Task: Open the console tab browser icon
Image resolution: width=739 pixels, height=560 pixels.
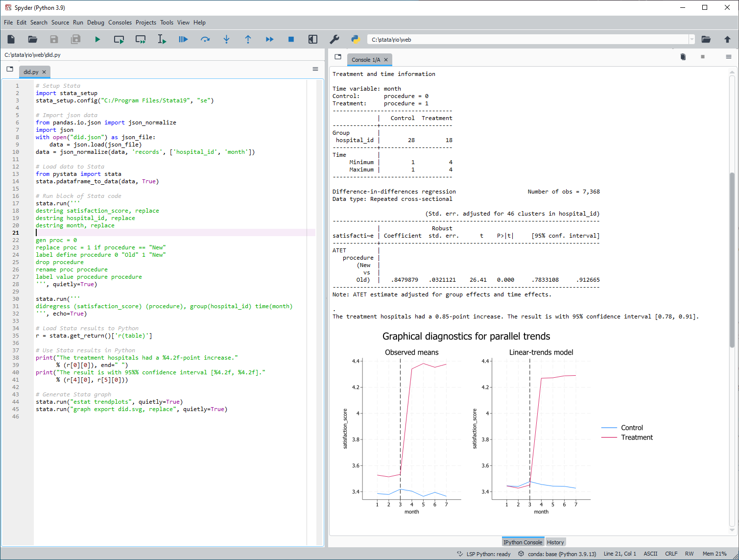Action: coord(338,57)
